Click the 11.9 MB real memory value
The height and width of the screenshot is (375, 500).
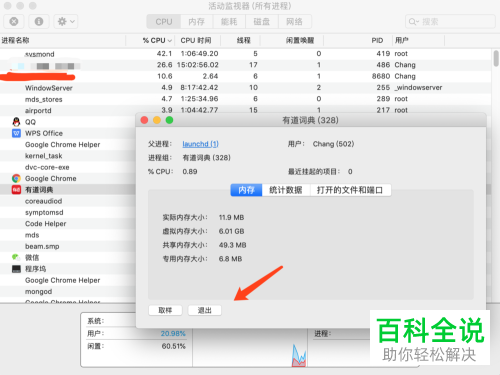231,218
